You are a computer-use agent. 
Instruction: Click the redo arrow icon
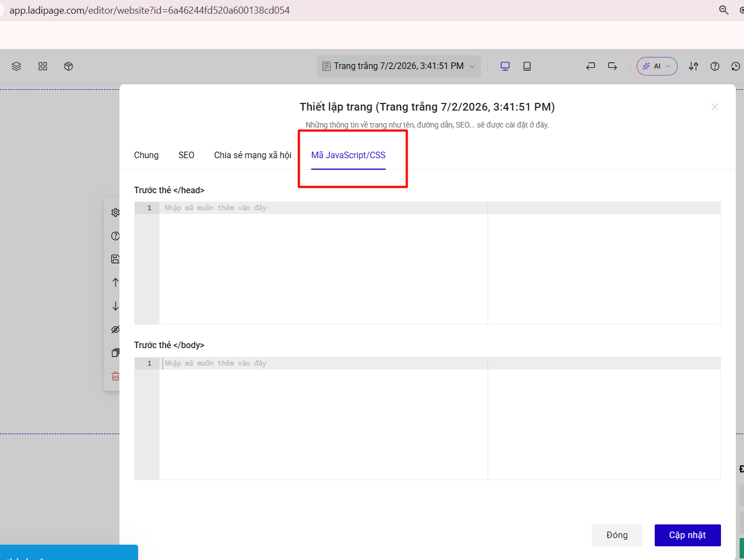(613, 66)
